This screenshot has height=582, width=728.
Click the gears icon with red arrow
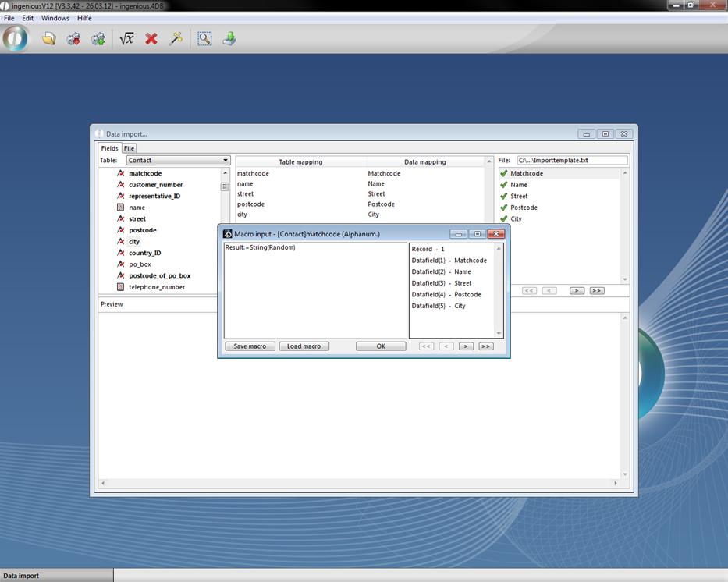(73, 38)
